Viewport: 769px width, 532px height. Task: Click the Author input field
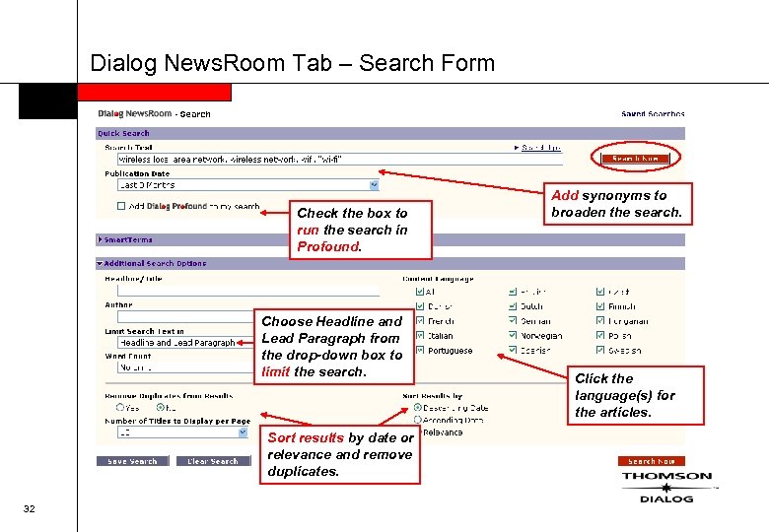click(185, 316)
